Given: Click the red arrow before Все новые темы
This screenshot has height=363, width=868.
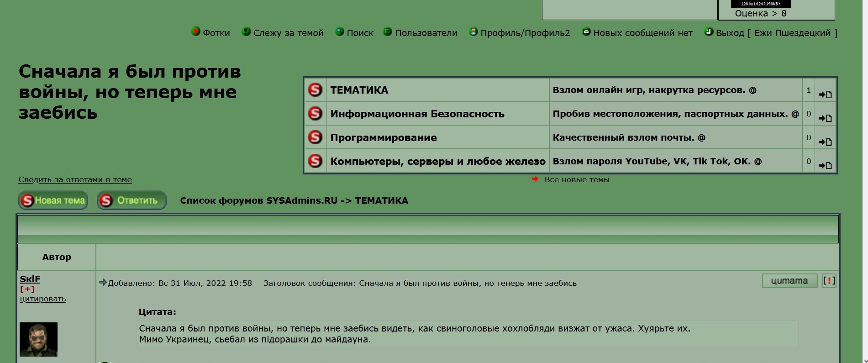Looking at the screenshot, I should pos(535,179).
